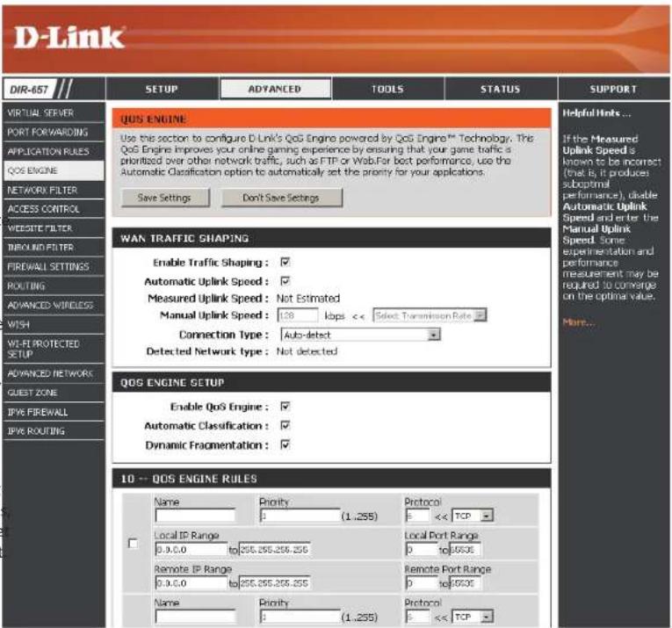This screenshot has height=628, width=672.
Task: Click the D-Link logo in the header
Action: [x=69, y=37]
